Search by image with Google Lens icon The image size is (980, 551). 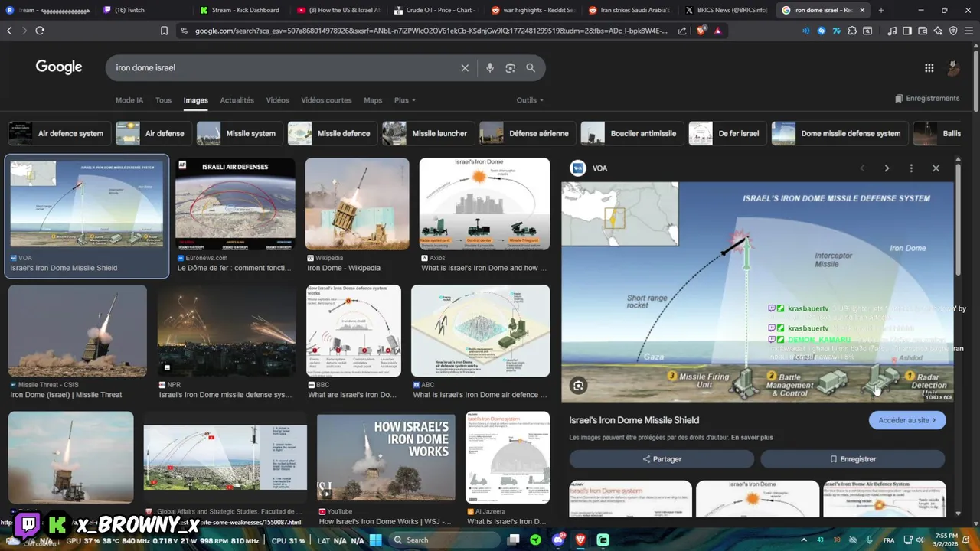[x=511, y=68]
